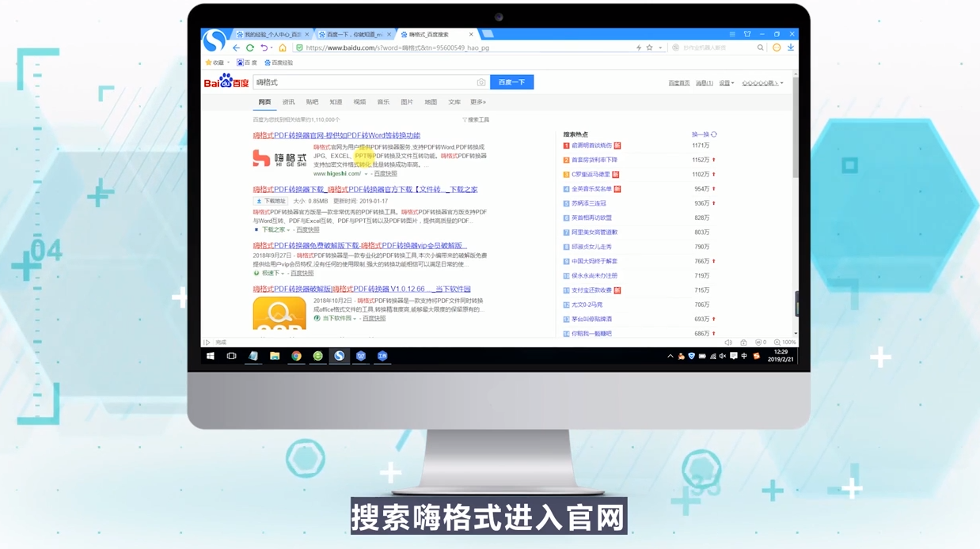Click the shirt-shaped skin icon in title bar
This screenshot has width=980, height=549.
[x=746, y=35]
